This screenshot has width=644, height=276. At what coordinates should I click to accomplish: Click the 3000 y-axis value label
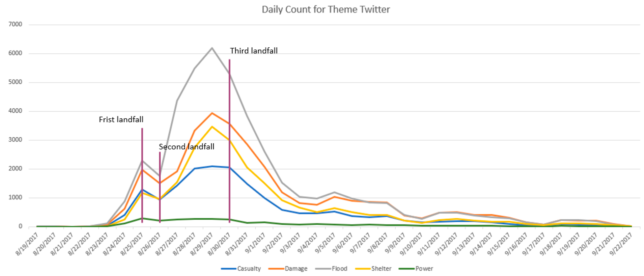click(15, 140)
